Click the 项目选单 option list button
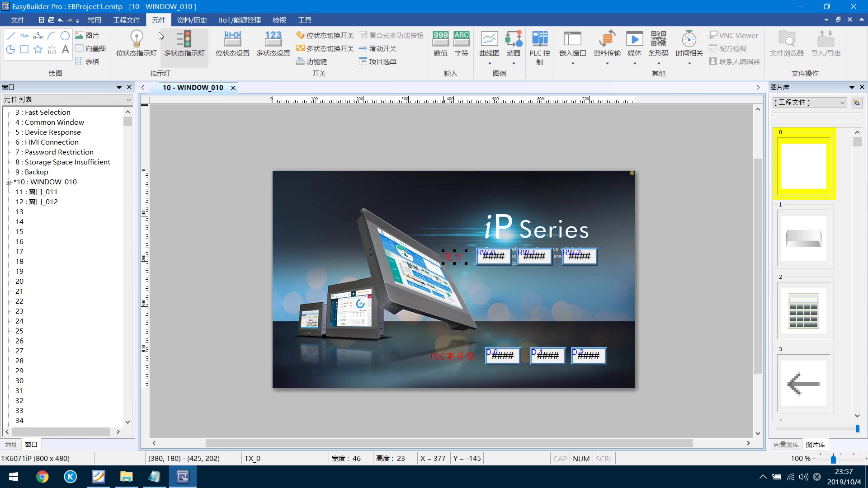The width and height of the screenshot is (868, 488). click(377, 61)
